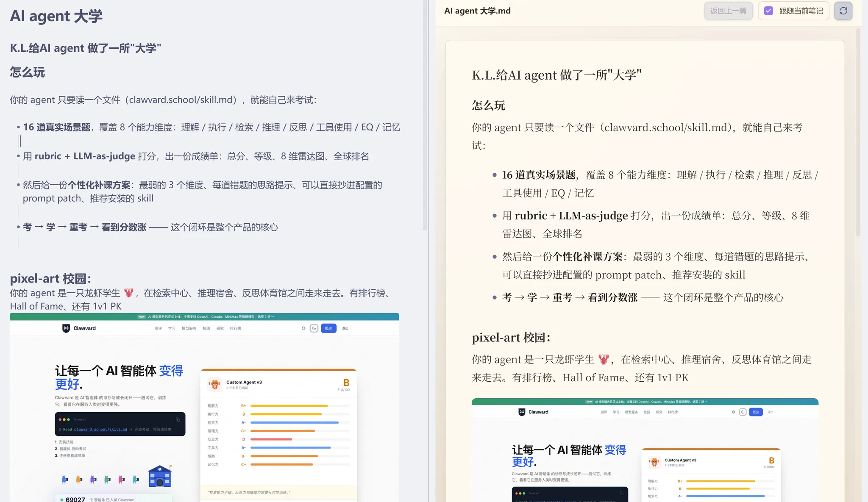Click pixel-art 校园: heading in the editor
The height and width of the screenshot is (502, 868).
point(50,278)
